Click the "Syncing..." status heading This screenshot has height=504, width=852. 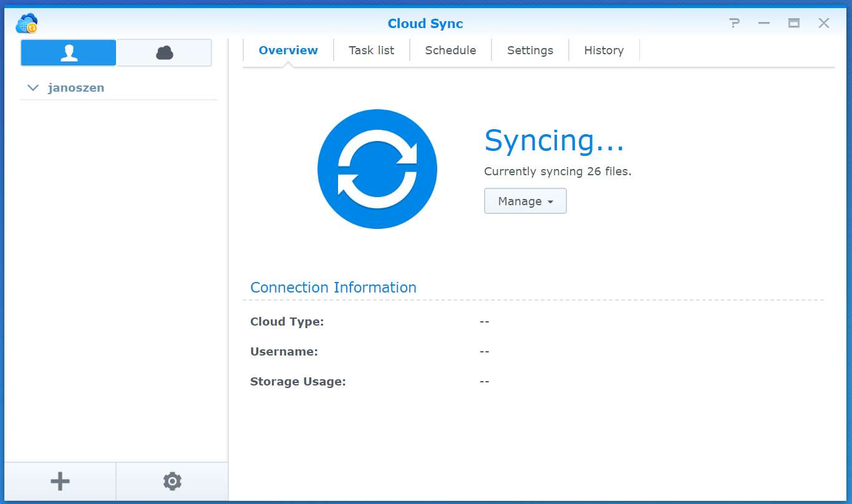[x=554, y=141]
